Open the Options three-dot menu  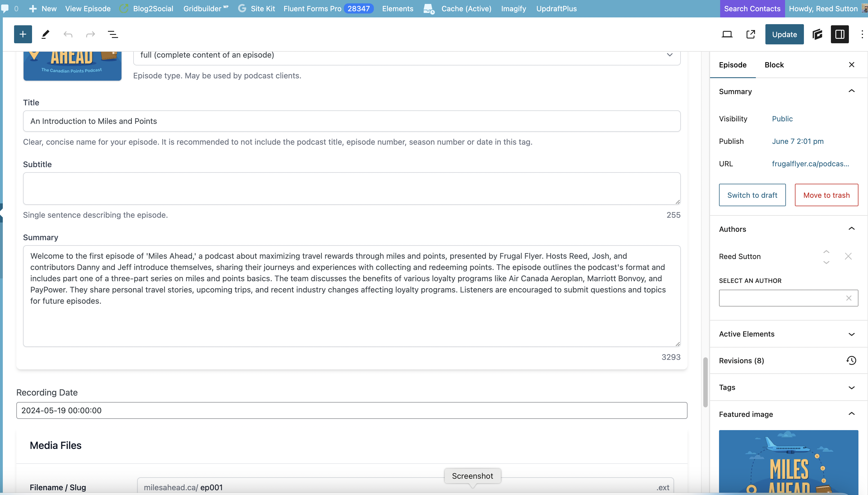(862, 34)
